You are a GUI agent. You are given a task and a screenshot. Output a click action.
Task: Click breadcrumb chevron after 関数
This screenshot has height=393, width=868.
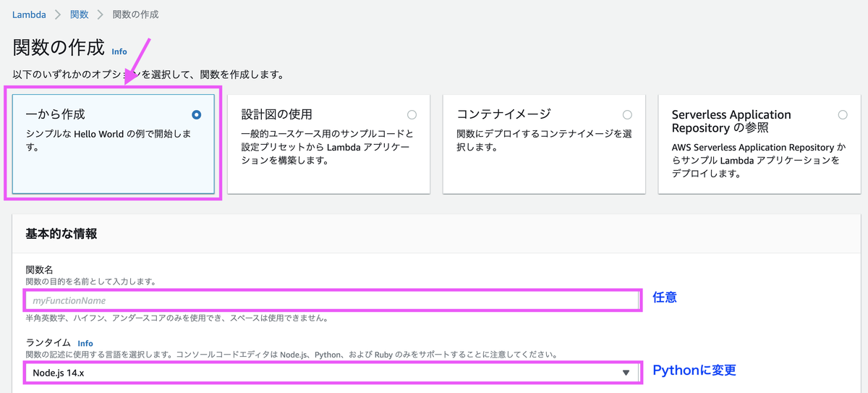100,14
